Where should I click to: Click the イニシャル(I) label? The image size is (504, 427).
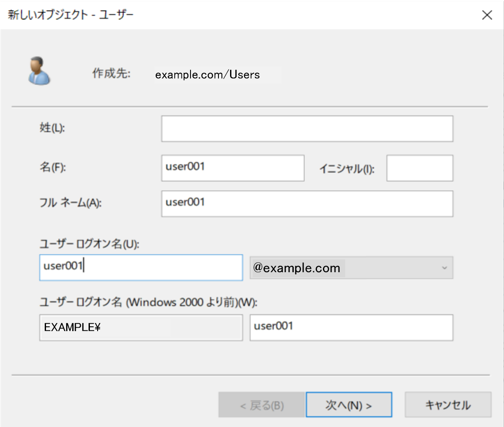(x=347, y=169)
